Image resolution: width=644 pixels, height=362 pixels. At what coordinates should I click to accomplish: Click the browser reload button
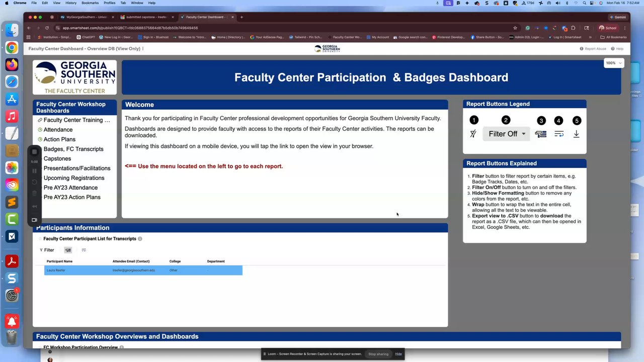pyautogui.click(x=47, y=28)
